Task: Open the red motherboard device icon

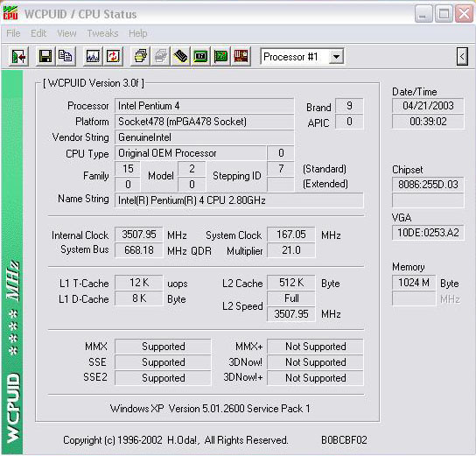Action: tap(241, 56)
